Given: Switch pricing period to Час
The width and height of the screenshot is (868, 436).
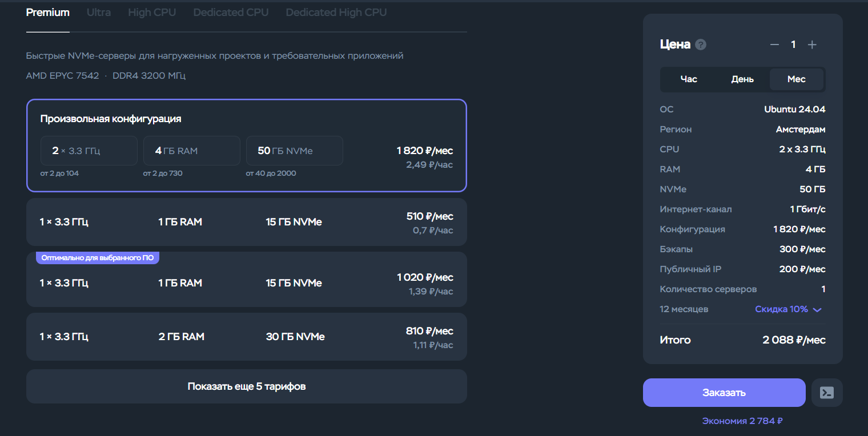Looking at the screenshot, I should pyautogui.click(x=689, y=79).
